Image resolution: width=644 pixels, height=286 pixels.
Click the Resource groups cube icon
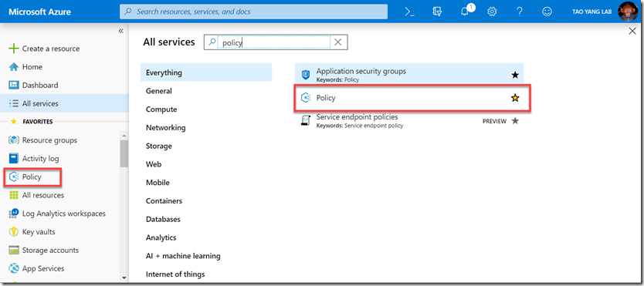click(x=14, y=140)
